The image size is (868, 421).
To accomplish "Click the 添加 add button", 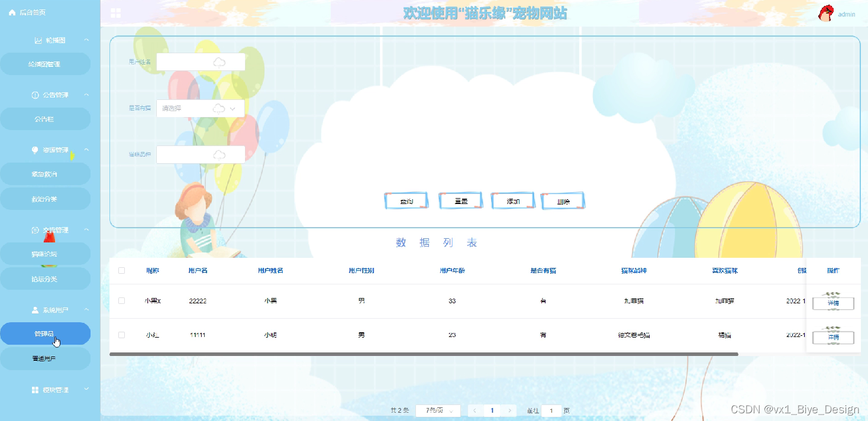I will (x=513, y=201).
